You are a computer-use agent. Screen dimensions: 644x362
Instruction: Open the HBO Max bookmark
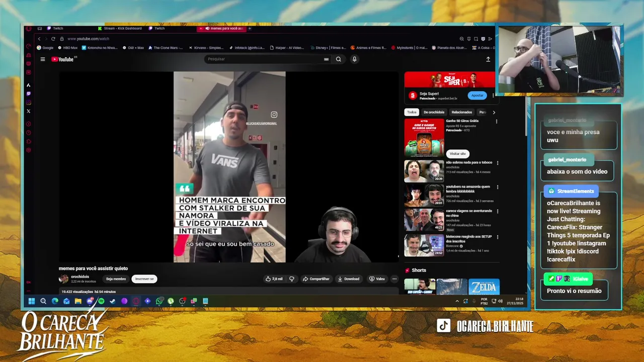click(67, 48)
